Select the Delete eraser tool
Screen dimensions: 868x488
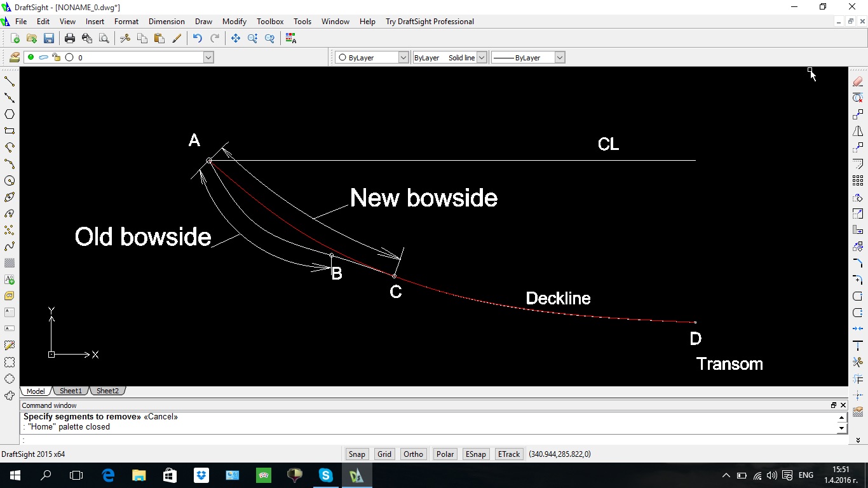coord(858,81)
